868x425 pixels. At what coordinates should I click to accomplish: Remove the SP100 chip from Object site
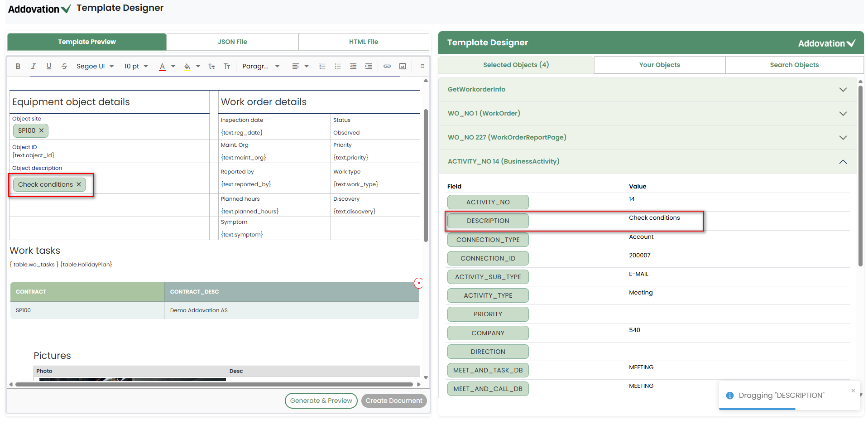42,130
